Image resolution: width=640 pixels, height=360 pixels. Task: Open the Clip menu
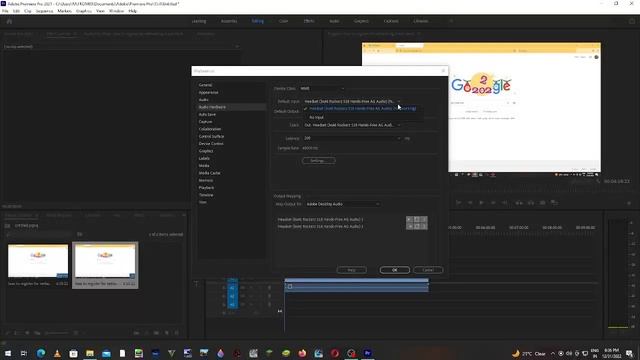pyautogui.click(x=28, y=11)
